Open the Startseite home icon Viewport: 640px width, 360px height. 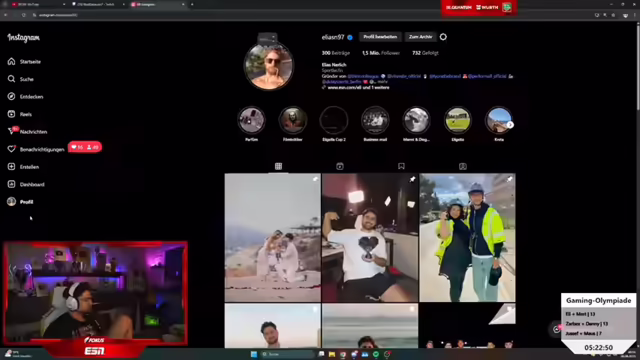11,62
